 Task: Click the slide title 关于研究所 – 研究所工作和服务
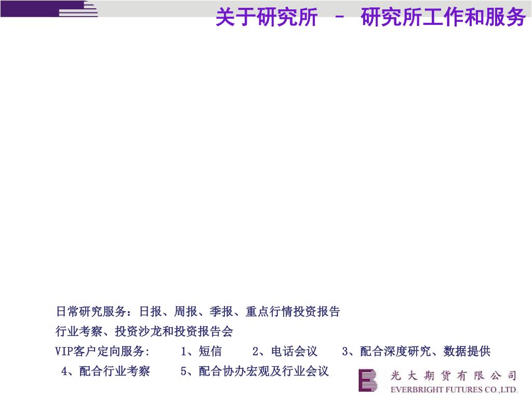coord(370,17)
